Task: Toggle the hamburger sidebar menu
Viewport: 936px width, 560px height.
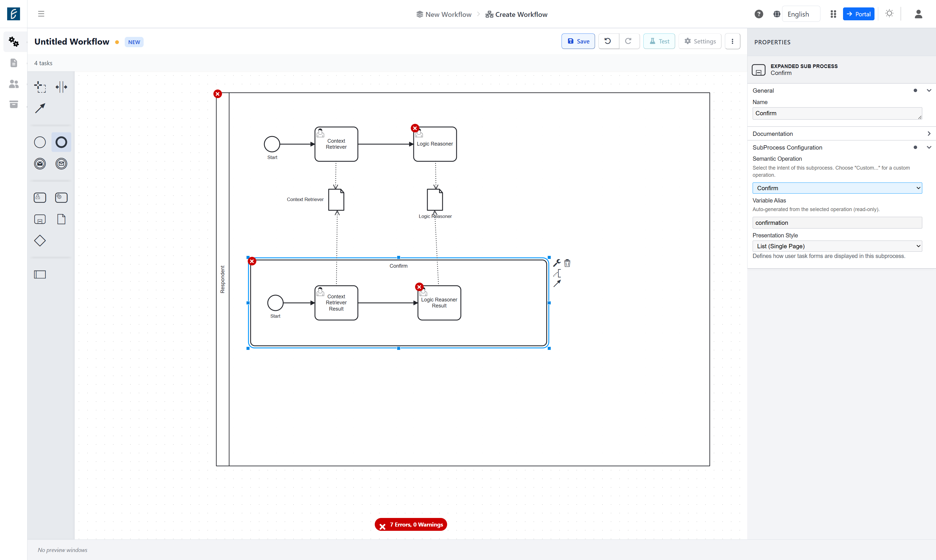Action: (x=41, y=14)
